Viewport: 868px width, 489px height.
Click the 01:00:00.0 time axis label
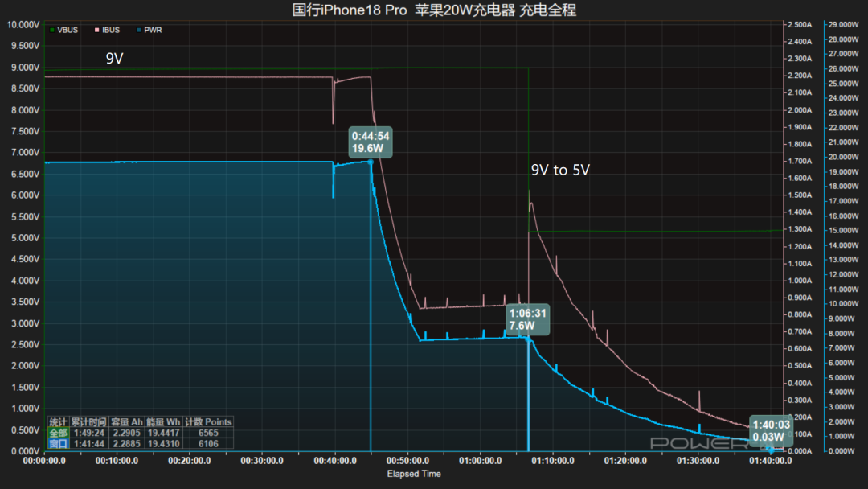click(480, 461)
